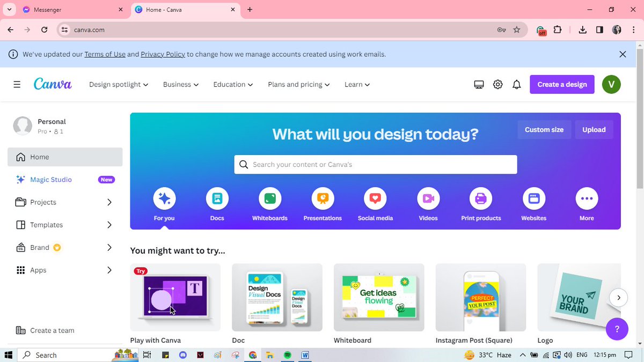The image size is (644, 362).
Task: Click the Create a design button
Action: (562, 84)
